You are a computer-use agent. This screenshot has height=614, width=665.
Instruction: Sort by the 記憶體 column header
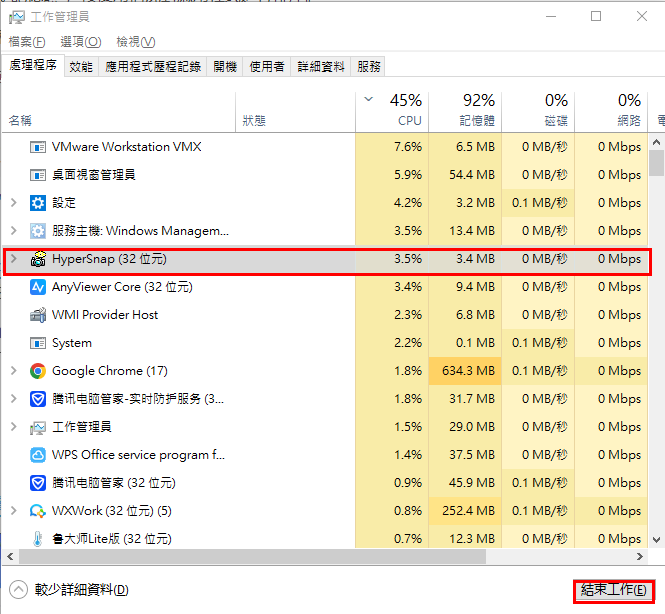coord(465,111)
